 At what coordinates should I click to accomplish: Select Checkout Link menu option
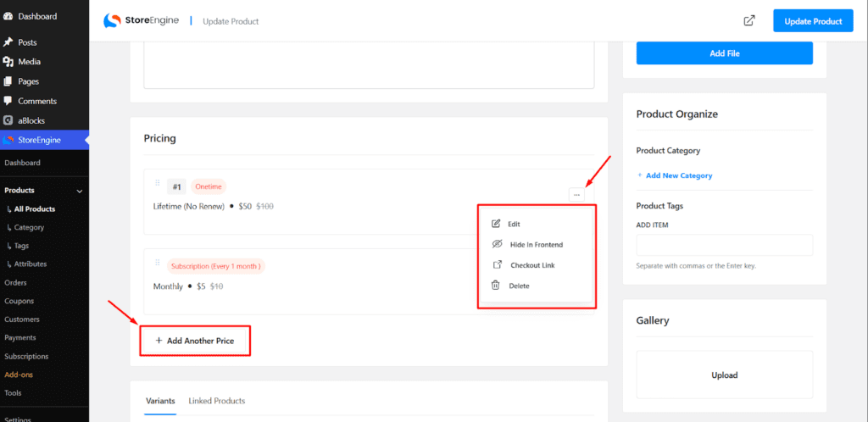pyautogui.click(x=531, y=265)
